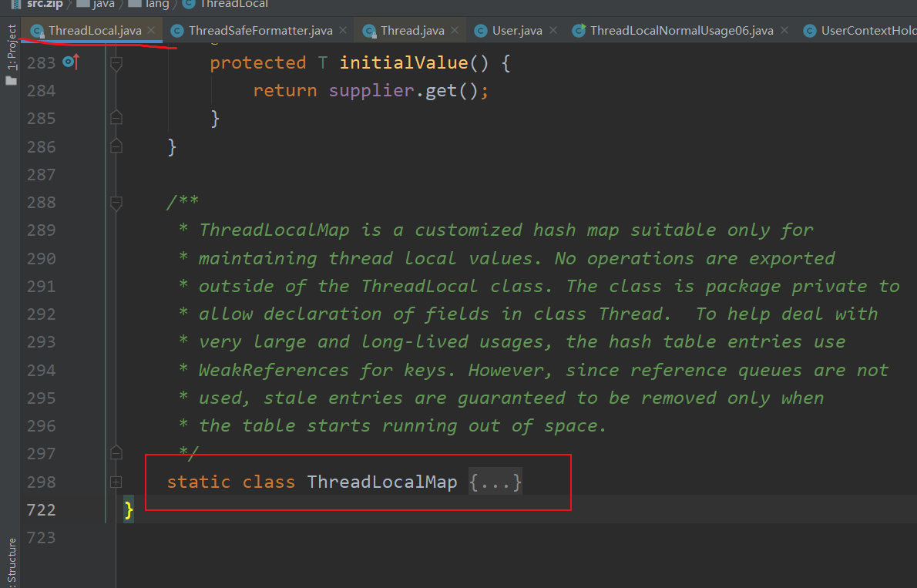Expand the folded ThreadLocalMap class via the plus marker

(116, 482)
